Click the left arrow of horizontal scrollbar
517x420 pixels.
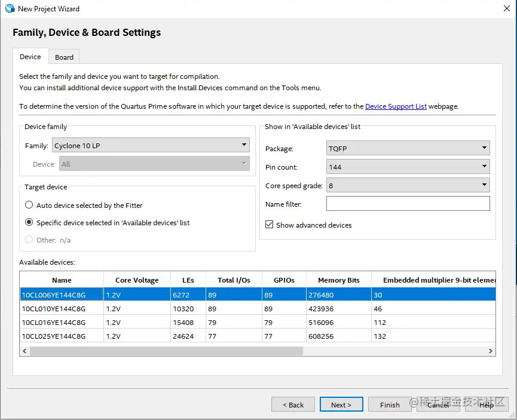pyautogui.click(x=25, y=351)
